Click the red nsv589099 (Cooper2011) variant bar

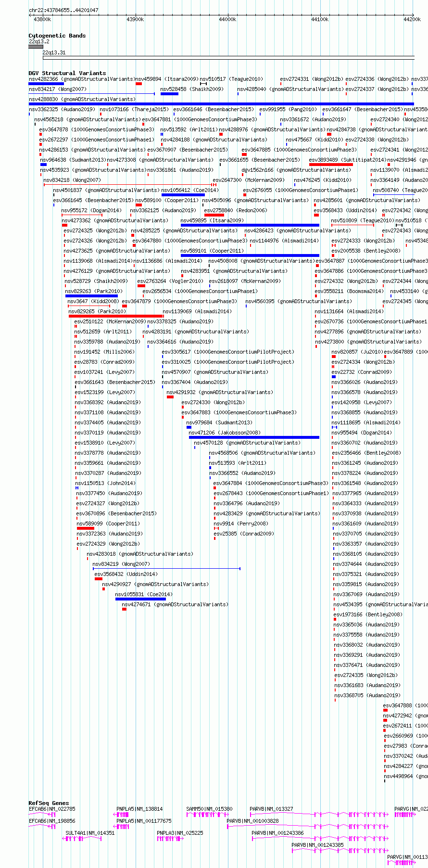click(86, 528)
